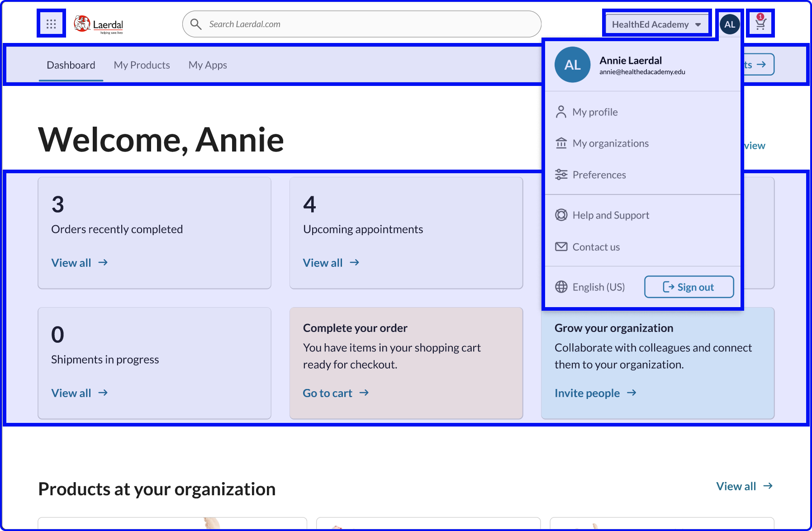Open My organizations menu item
This screenshot has height=531, width=812.
610,143
